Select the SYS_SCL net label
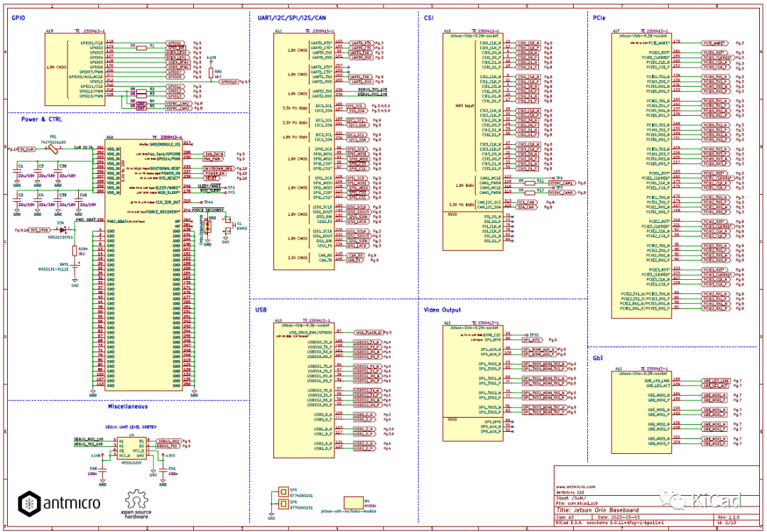767x532 pixels. pyautogui.click(x=356, y=106)
